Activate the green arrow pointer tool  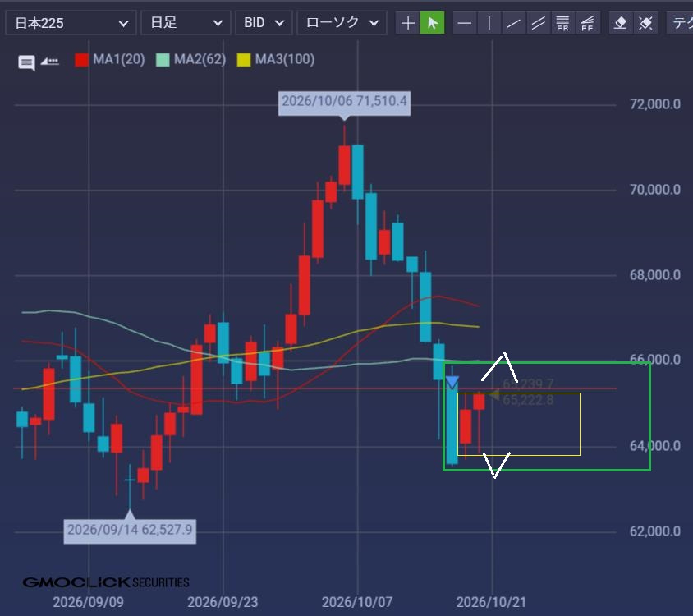432,22
